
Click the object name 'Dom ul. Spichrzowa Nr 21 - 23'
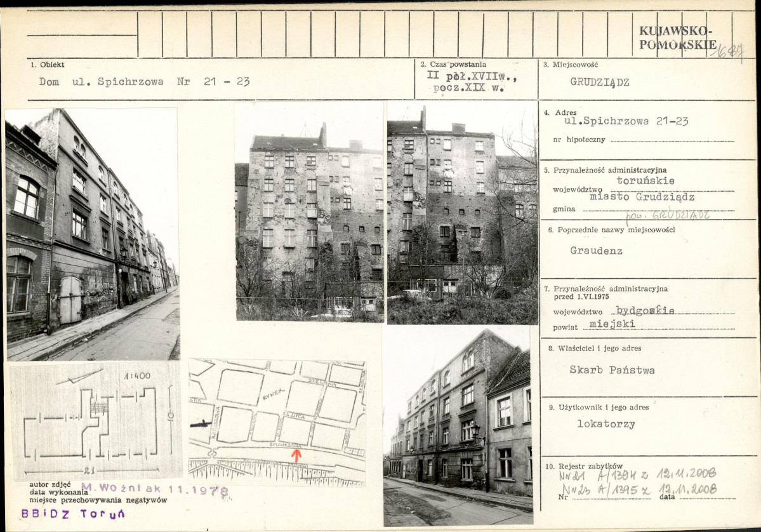coord(144,82)
